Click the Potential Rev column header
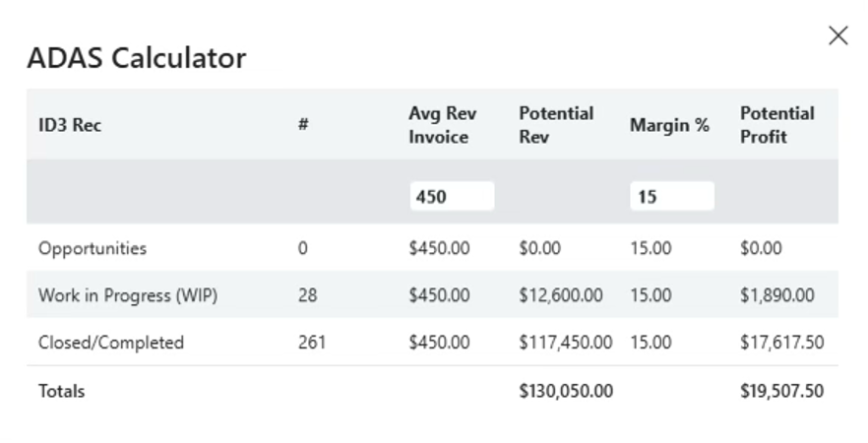 [x=556, y=125]
